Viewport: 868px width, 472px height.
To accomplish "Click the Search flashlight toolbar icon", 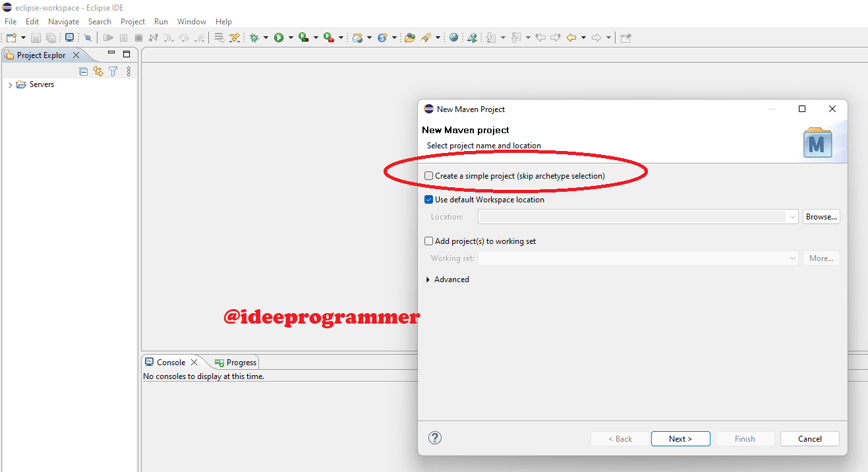I will tap(426, 38).
